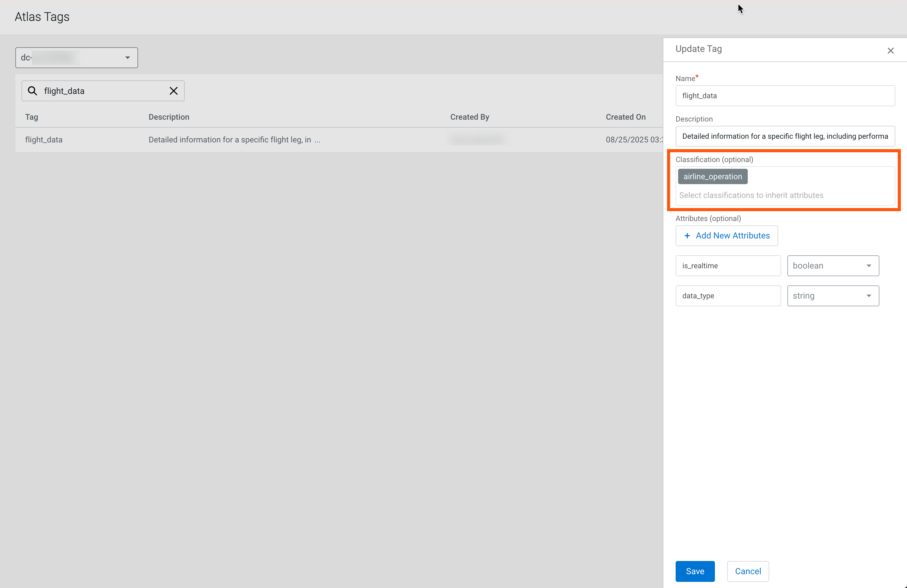Expand the boolean type dropdown
This screenshot has height=588, width=907.
(x=833, y=265)
